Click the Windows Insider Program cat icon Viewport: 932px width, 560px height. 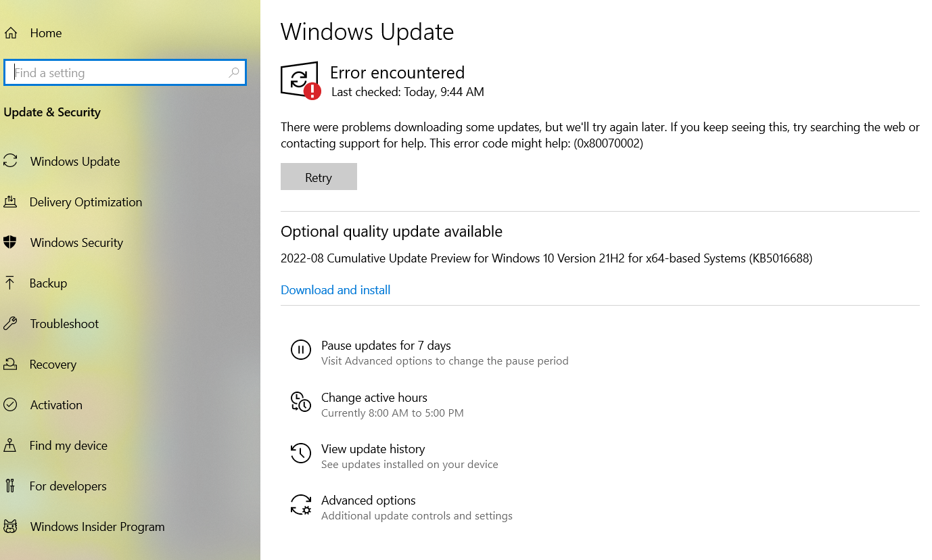pyautogui.click(x=10, y=526)
